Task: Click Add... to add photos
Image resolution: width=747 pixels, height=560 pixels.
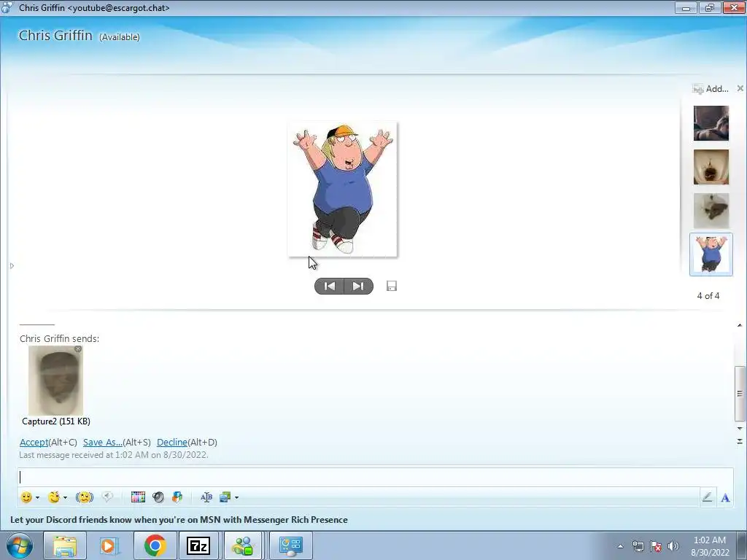Action: coord(711,88)
